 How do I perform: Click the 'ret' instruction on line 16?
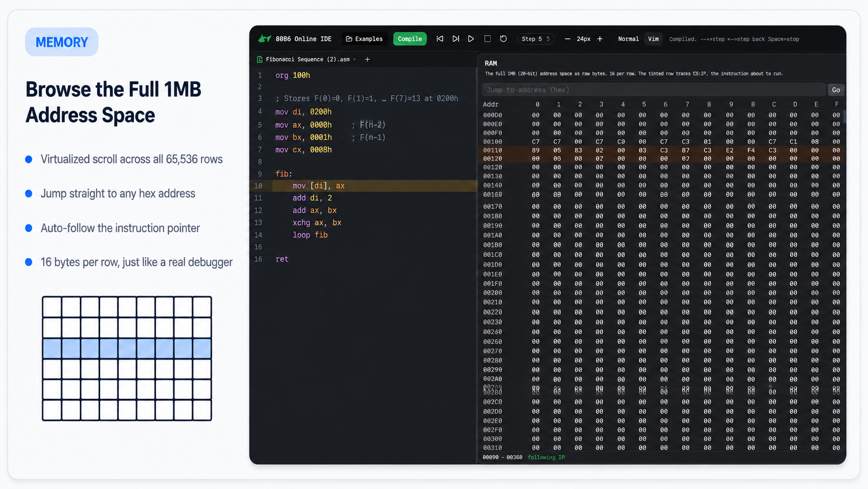282,259
